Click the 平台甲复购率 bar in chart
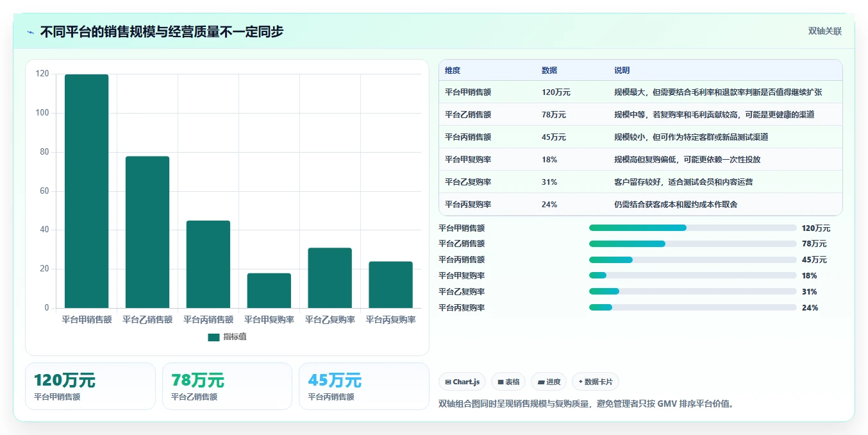This screenshot has height=435, width=868. point(269,291)
